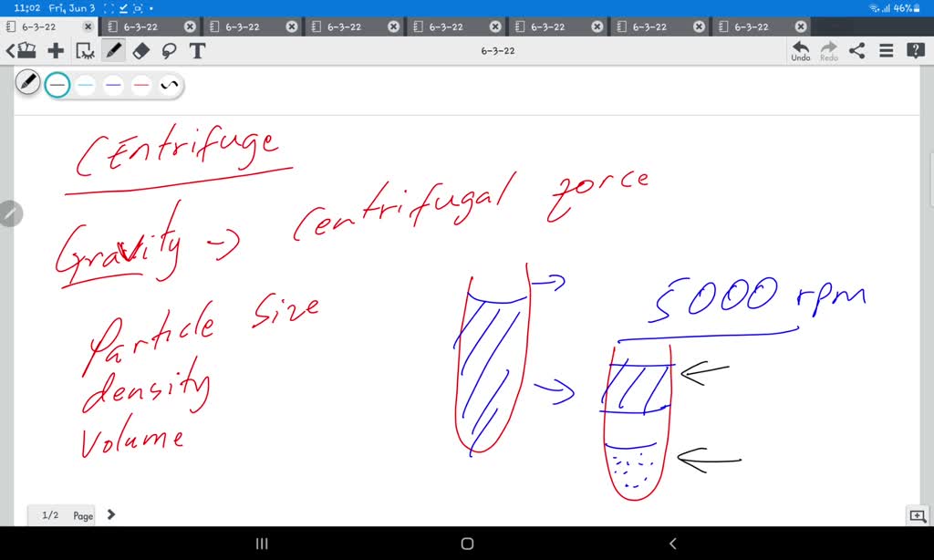Tap the zoom icon at bottom right
This screenshot has height=560, width=934.
[x=918, y=515]
